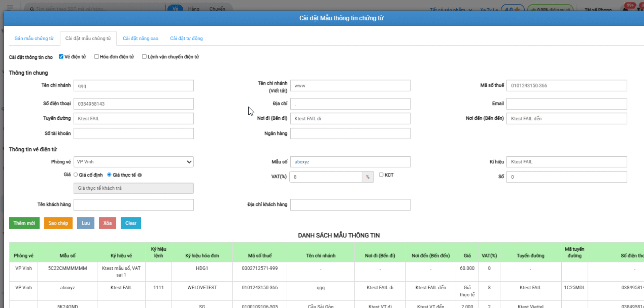Viewport: 644px width, 308px height.
Task: Open the hamburger menu at top left
Action: (x=10, y=7)
